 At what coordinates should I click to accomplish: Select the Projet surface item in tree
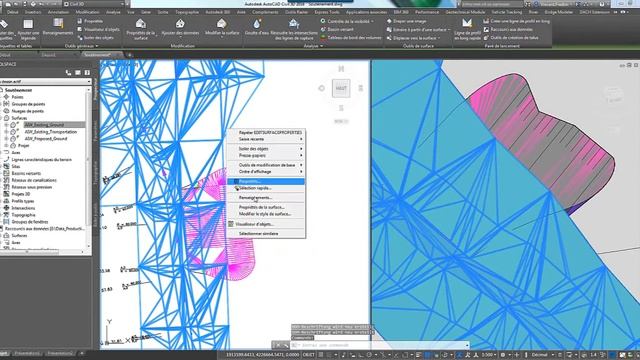tap(23, 146)
